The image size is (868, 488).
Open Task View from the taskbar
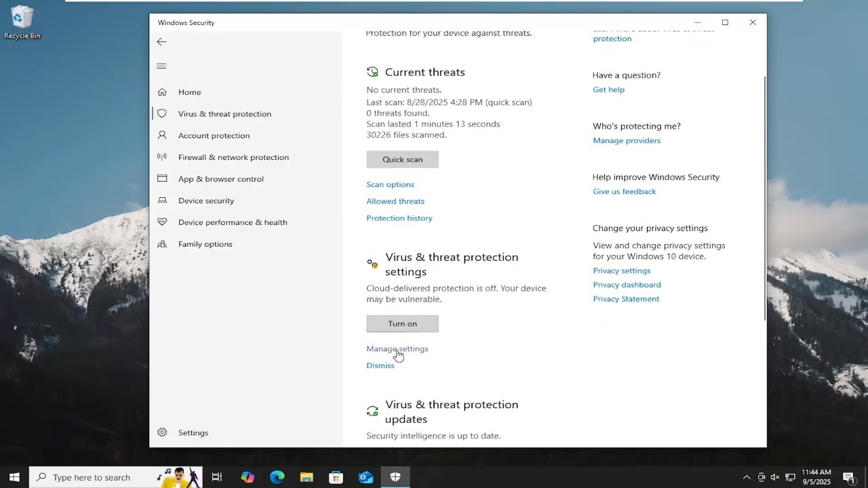[217, 477]
